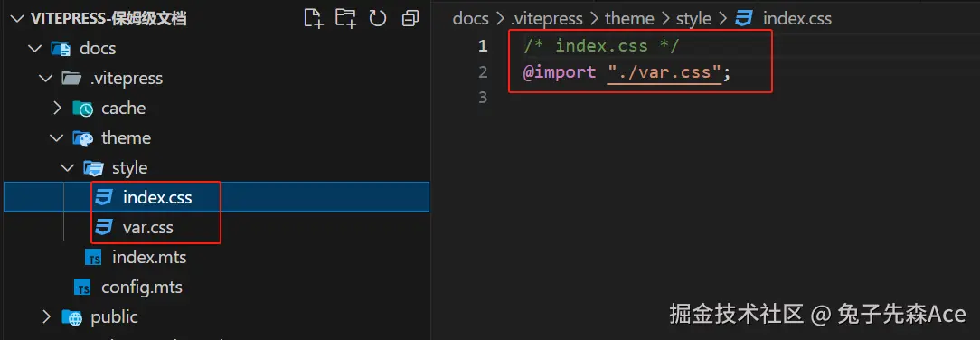Click the New File icon in explorer header
980x340 pixels.
coord(314,18)
